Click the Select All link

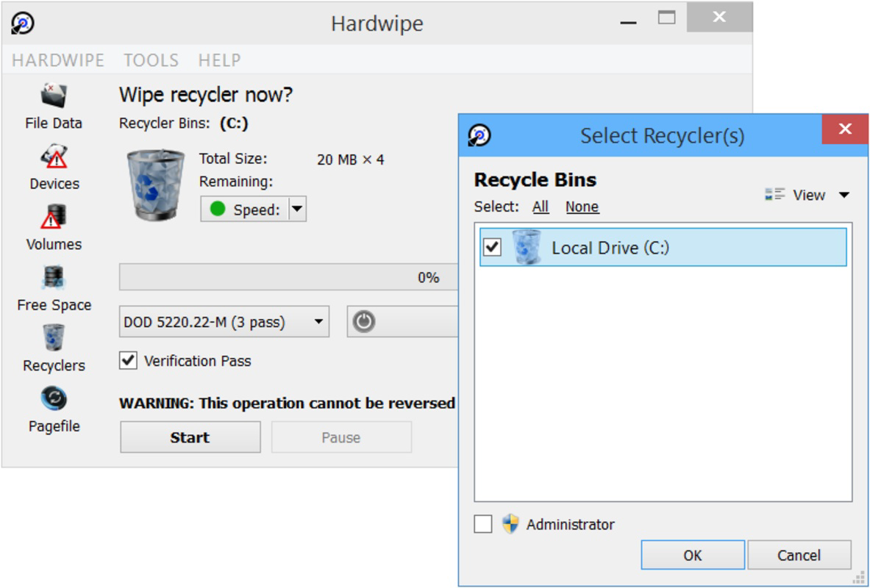(x=541, y=207)
